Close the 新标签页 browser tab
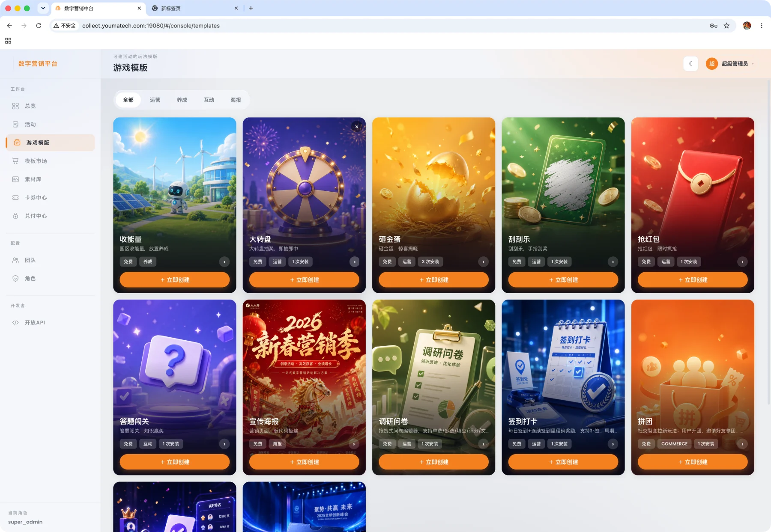Image resolution: width=771 pixels, height=532 pixels. click(x=236, y=8)
